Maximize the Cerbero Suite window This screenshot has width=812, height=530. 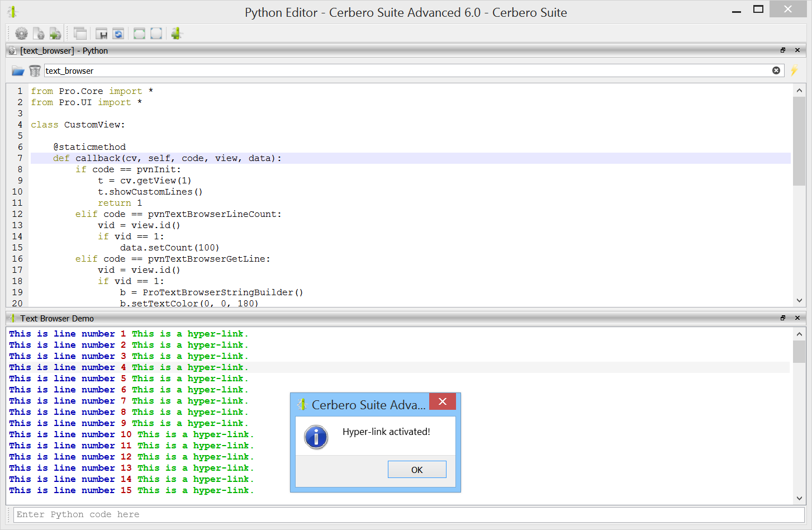(758, 9)
